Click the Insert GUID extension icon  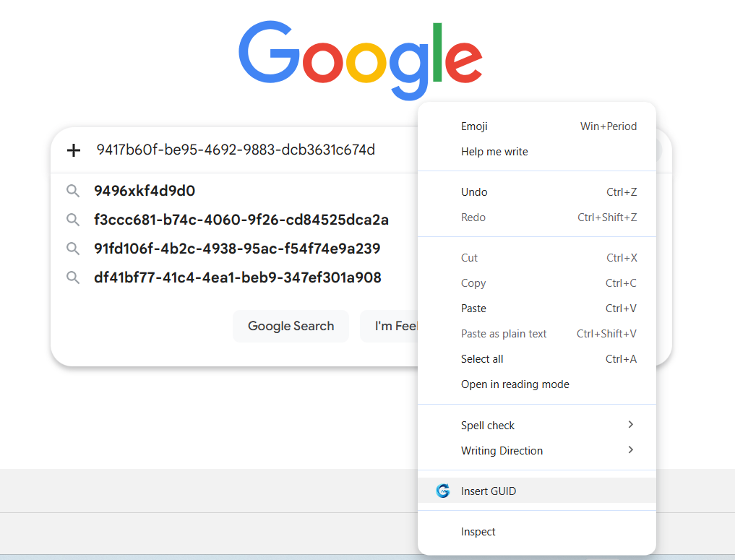(443, 491)
